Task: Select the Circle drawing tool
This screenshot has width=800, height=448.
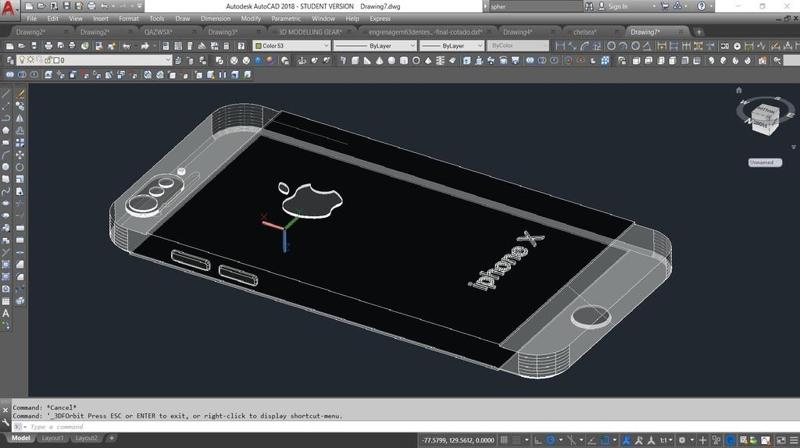Action: click(x=6, y=167)
